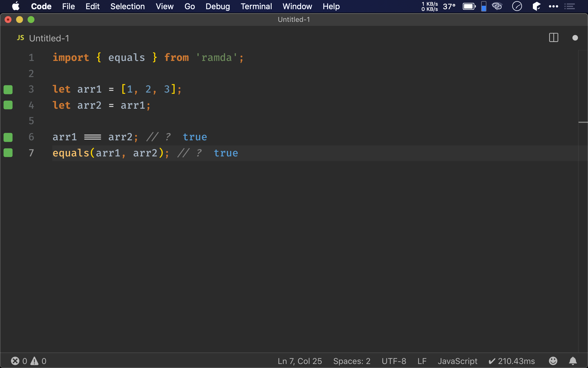588x368 pixels.
Task: Click the warnings triangle icon in status bar
Action: point(34,361)
